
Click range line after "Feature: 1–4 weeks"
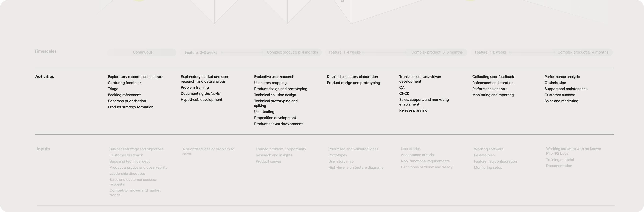pyautogui.click(x=384, y=52)
